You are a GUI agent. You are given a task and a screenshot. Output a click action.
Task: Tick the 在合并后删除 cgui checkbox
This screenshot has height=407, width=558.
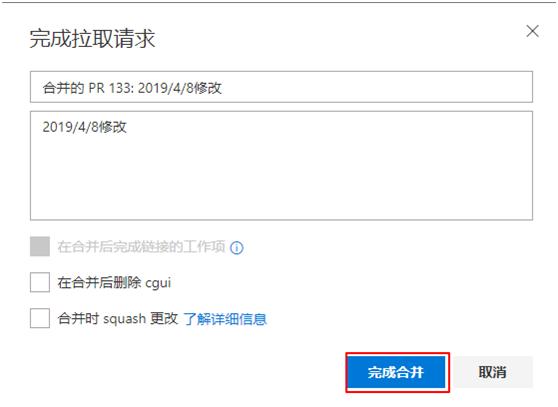pyautogui.click(x=40, y=282)
